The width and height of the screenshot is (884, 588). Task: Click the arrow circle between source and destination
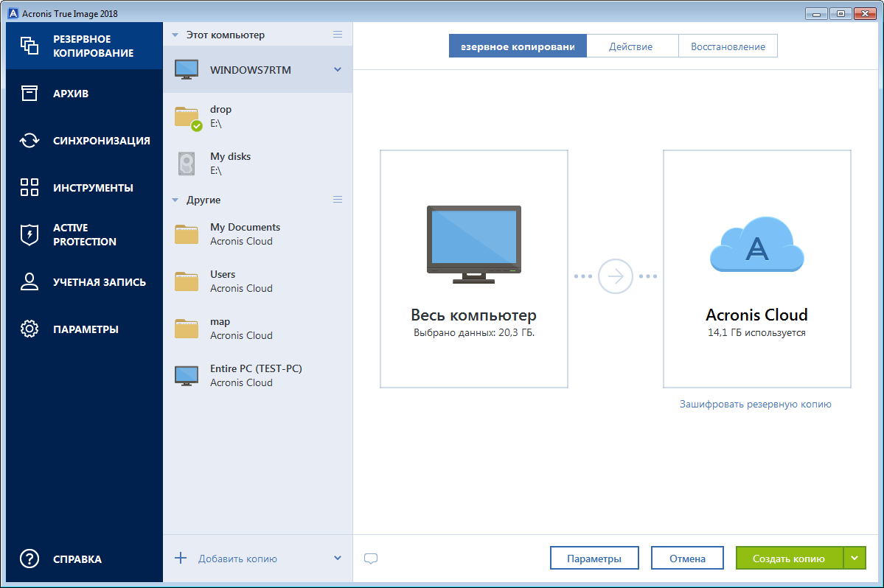tap(615, 276)
